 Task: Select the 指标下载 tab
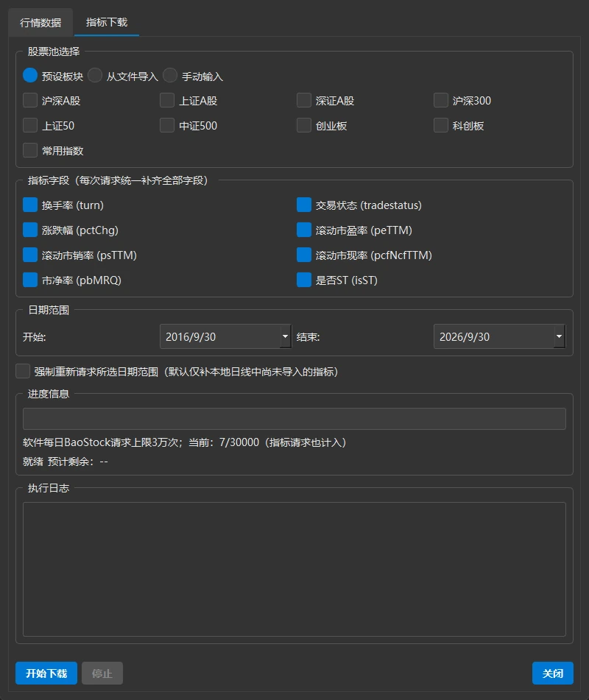[107, 22]
